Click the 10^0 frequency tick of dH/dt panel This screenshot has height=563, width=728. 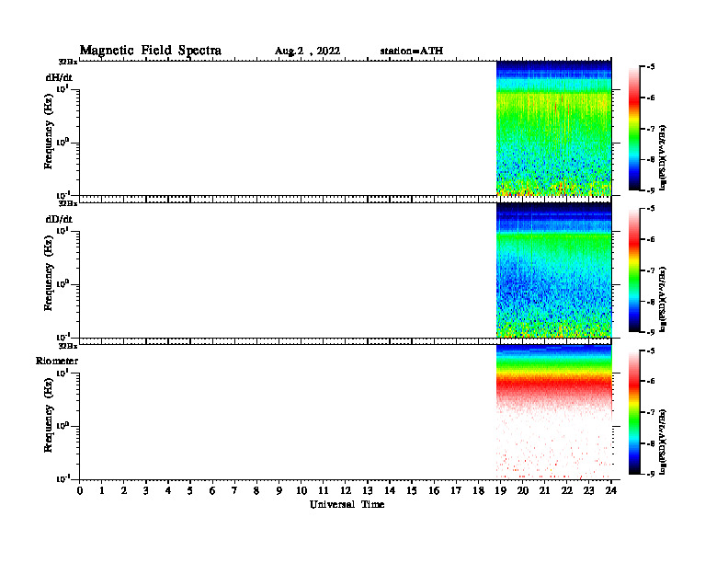63,142
